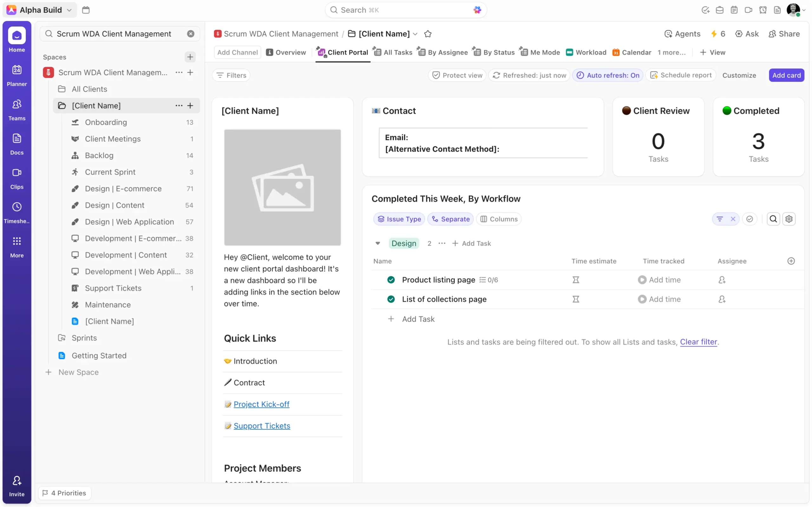Viewport: 812px width, 507px height.
Task: Toggle List of collections page completion check
Action: (x=391, y=299)
